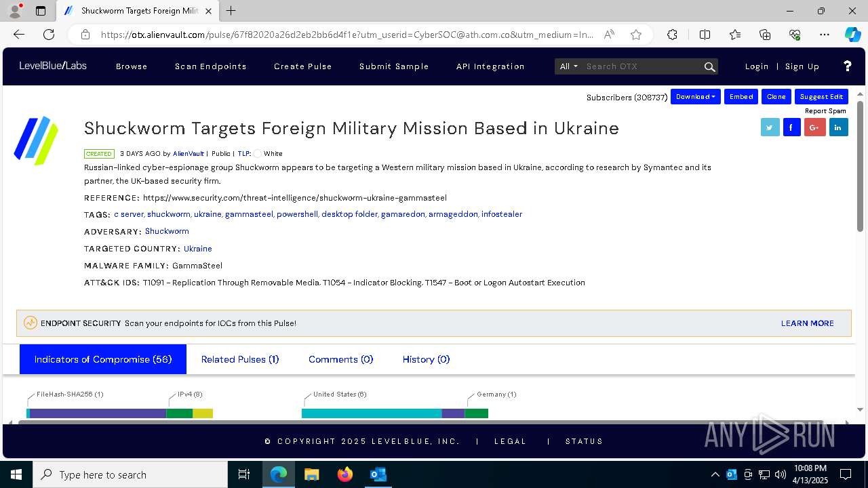868x488 pixels.
Task: Open the tab actions menu
Action: (x=41, y=11)
